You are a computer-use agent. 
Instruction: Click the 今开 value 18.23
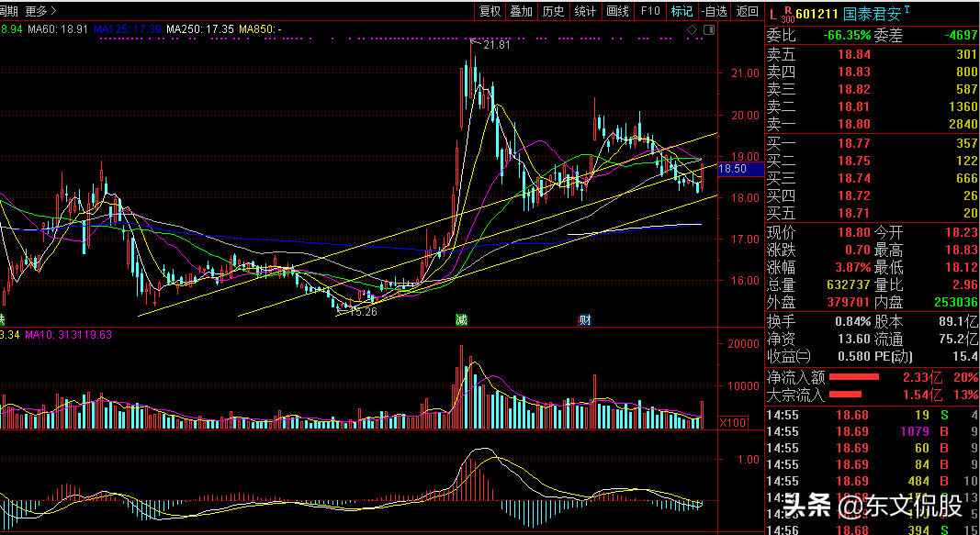[x=962, y=233]
